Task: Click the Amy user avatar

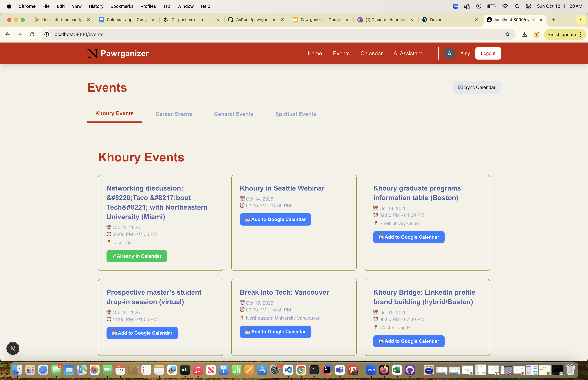Action: [449, 53]
